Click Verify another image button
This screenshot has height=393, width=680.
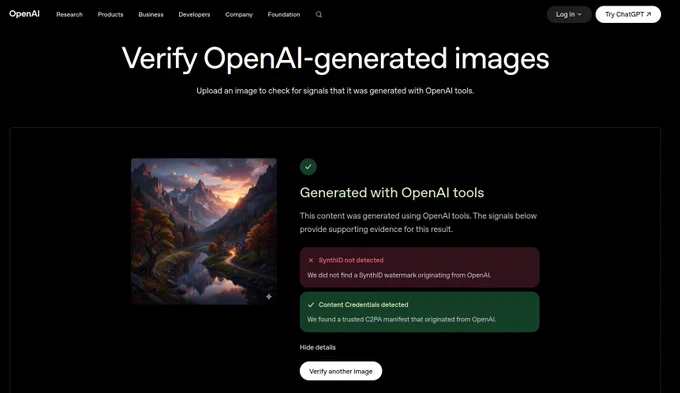click(x=341, y=371)
